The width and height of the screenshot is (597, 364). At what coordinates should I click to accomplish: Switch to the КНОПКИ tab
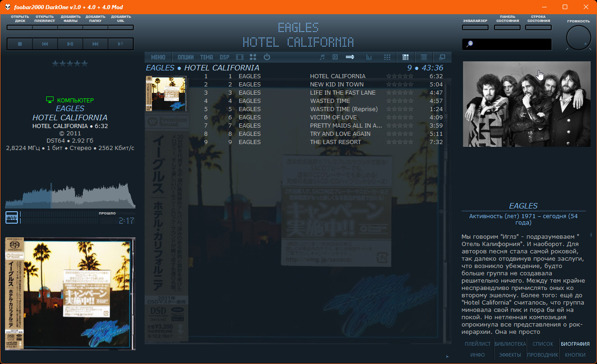pos(575,355)
